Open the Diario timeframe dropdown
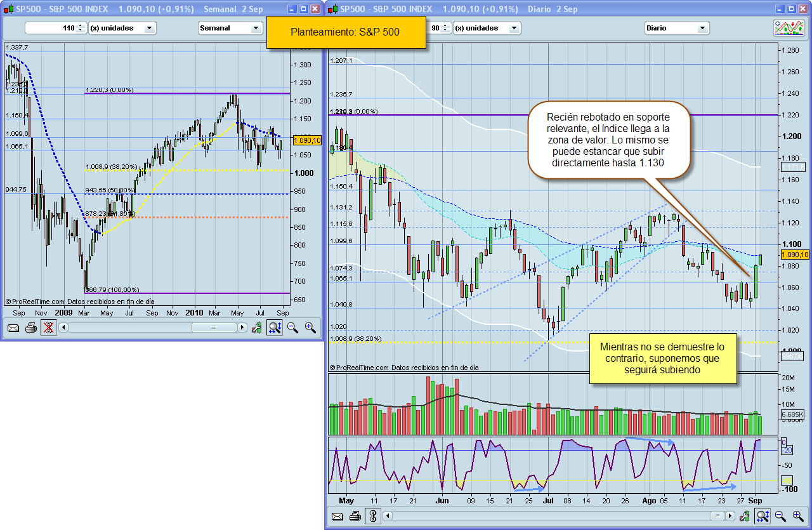Viewport: 812px width, 530px height. pos(676,28)
